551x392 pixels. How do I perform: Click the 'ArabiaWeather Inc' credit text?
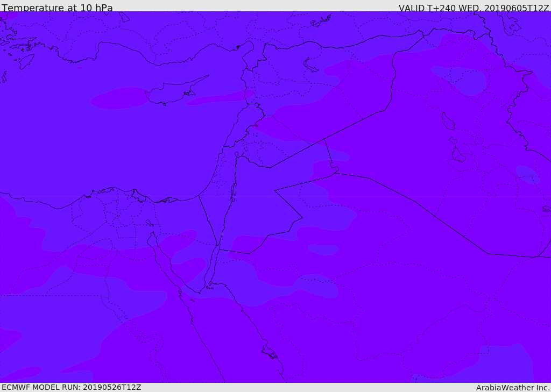pyautogui.click(x=513, y=388)
